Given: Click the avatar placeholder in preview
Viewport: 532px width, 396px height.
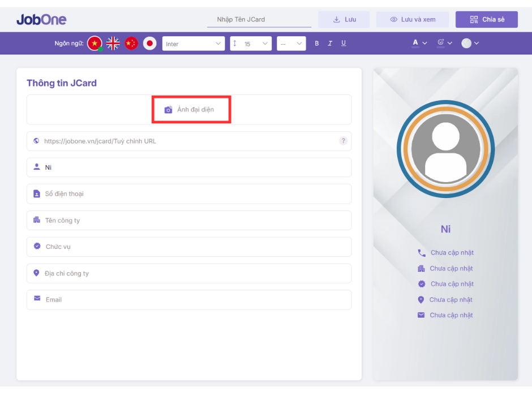Looking at the screenshot, I should click(x=445, y=149).
